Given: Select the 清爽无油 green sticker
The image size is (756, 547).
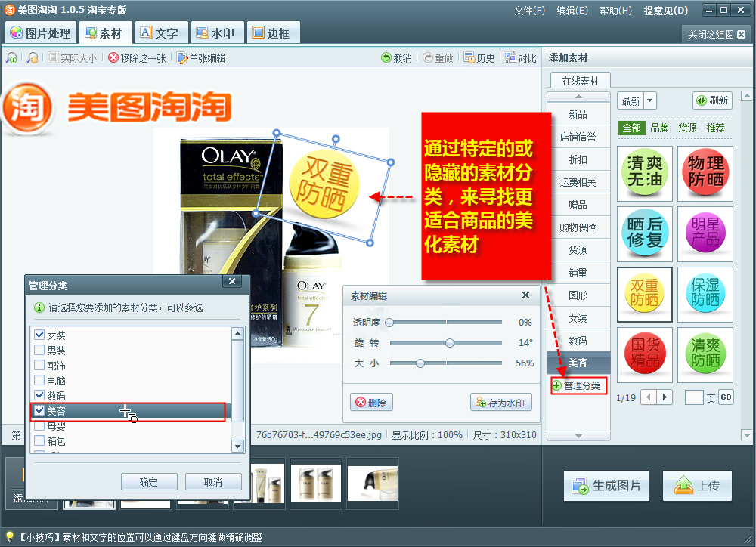Looking at the screenshot, I should click(645, 174).
